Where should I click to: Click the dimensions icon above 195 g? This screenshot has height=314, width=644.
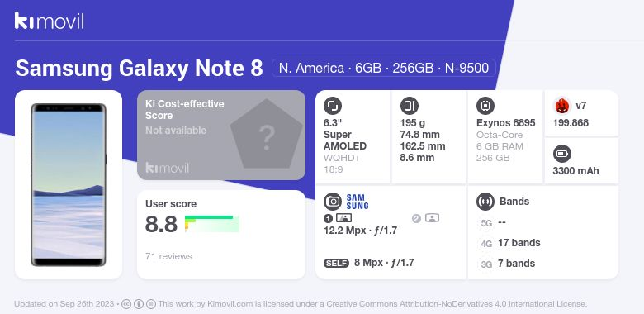(409, 106)
